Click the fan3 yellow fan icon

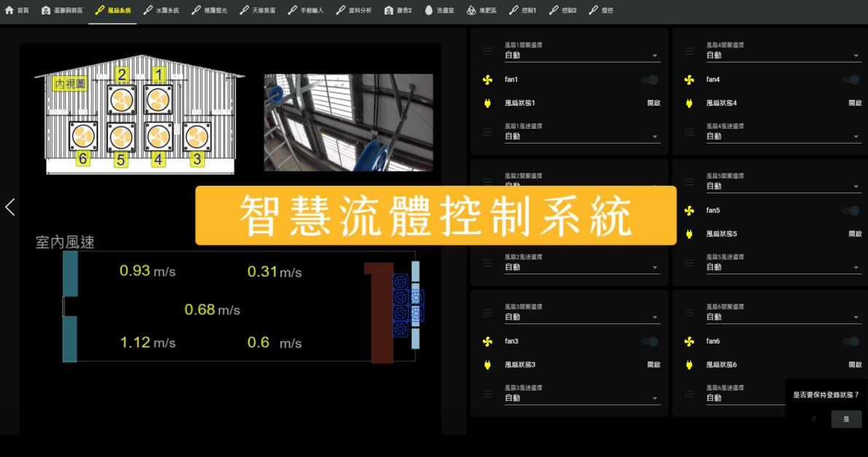coord(488,341)
